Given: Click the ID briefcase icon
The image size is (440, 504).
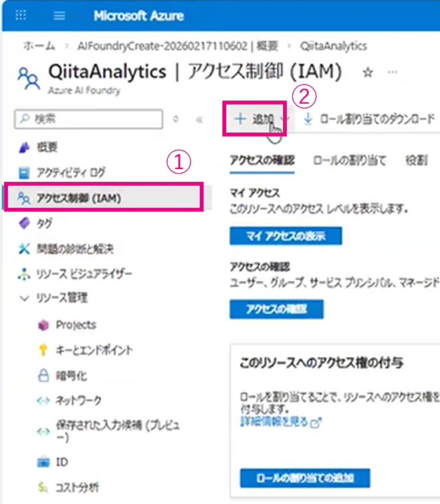Looking at the screenshot, I should pyautogui.click(x=43, y=462).
